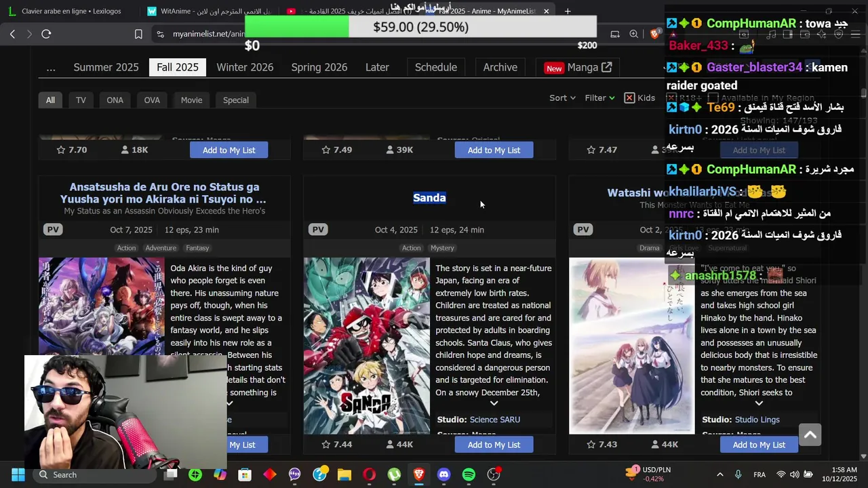Open the Schedule page button
The image size is (868, 488).
click(x=436, y=67)
